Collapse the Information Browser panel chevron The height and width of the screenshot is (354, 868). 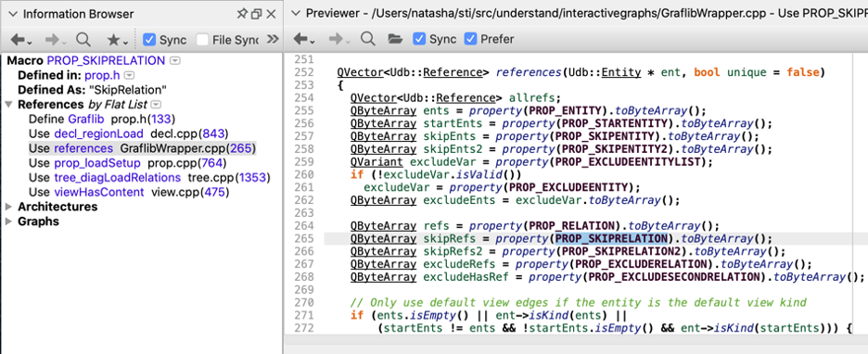click(x=13, y=14)
